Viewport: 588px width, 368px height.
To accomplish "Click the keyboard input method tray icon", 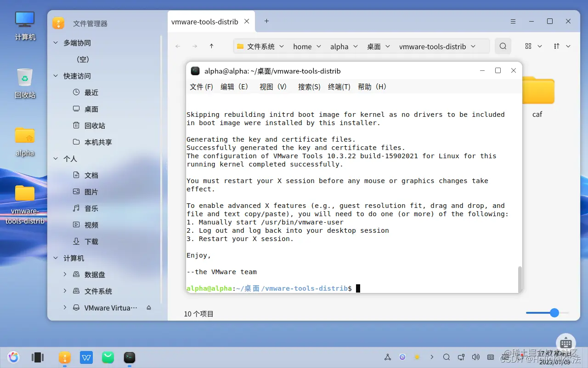I will pos(491,357).
